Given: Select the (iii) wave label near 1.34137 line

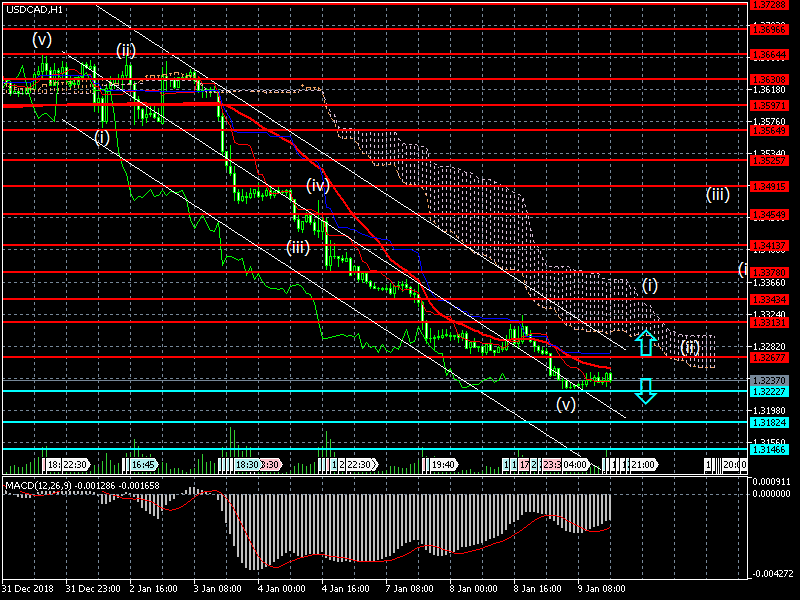Looking at the screenshot, I should (x=298, y=247).
